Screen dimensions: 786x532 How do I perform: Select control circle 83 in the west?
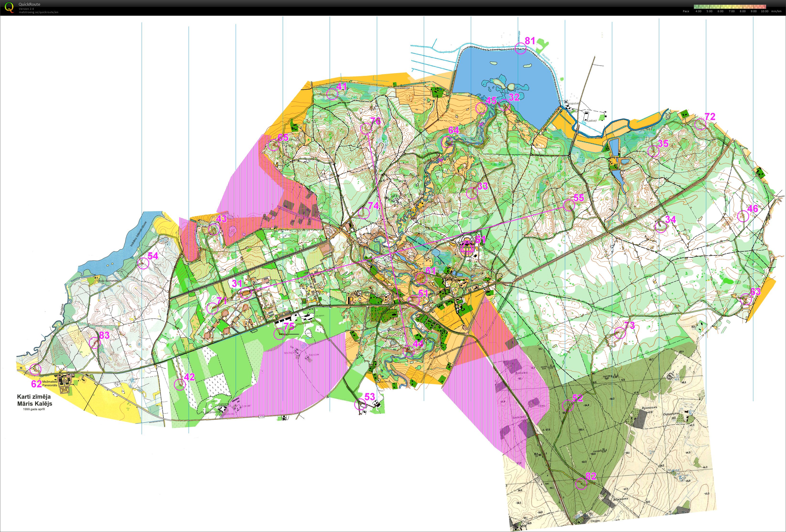click(95, 343)
